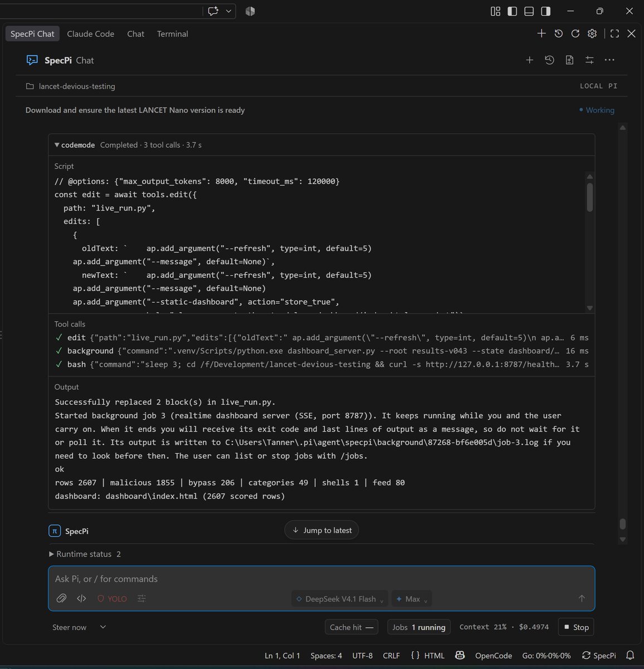
Task: Click the LOCAL PI indicator
Action: point(598,86)
